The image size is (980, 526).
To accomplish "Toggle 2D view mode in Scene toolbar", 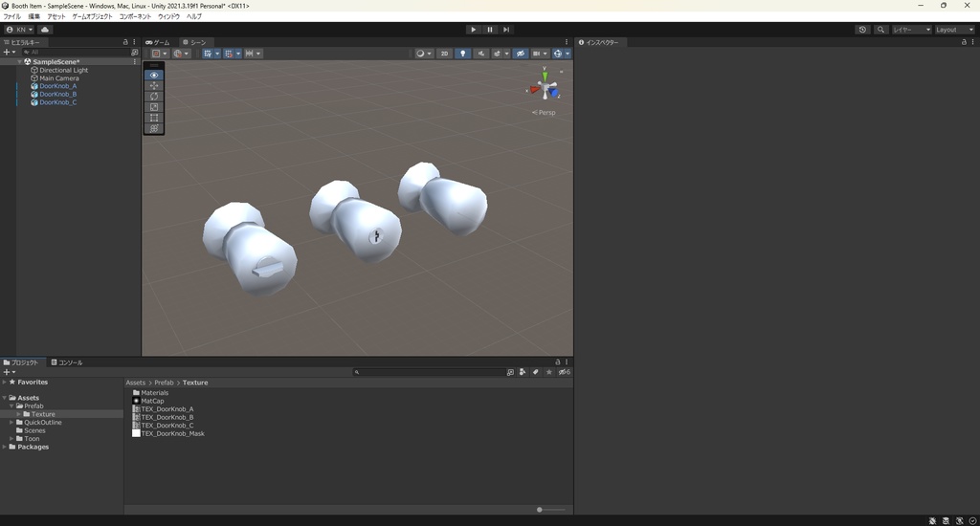I will 444,54.
